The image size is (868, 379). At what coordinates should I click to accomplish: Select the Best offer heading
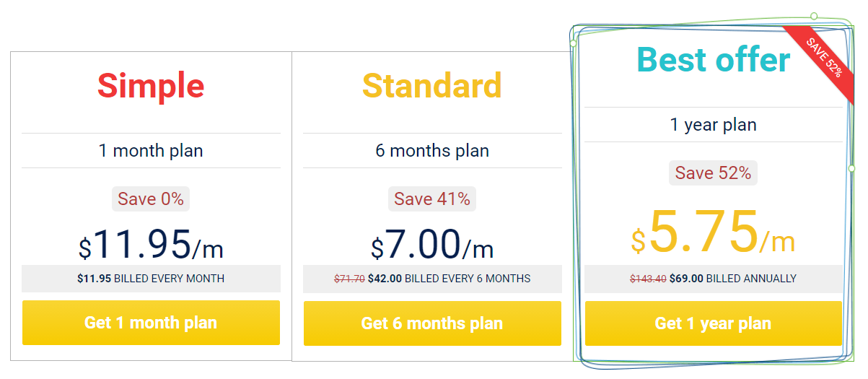point(714,59)
